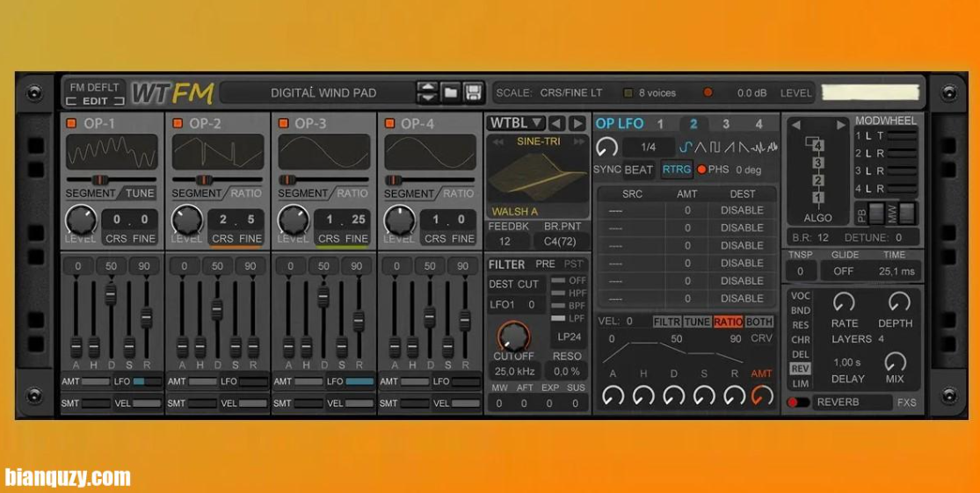
Task: Open the WTBL wavetable dropdown
Action: (x=516, y=123)
